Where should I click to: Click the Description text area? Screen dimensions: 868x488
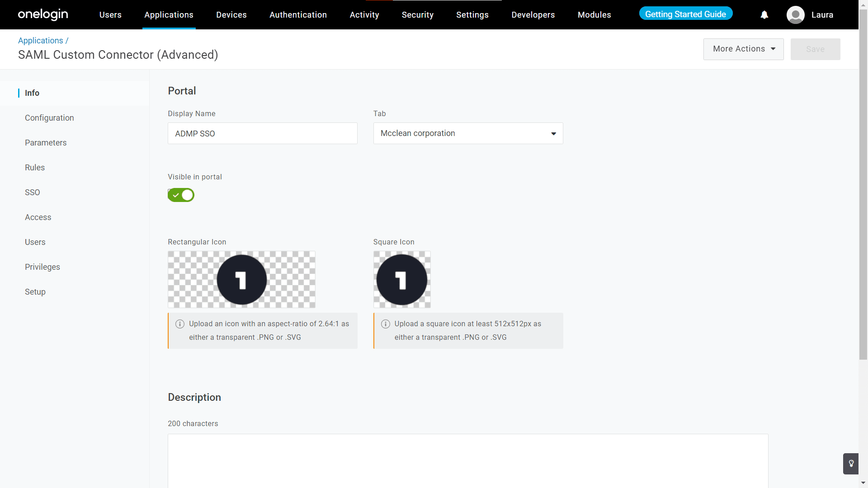tap(467, 461)
